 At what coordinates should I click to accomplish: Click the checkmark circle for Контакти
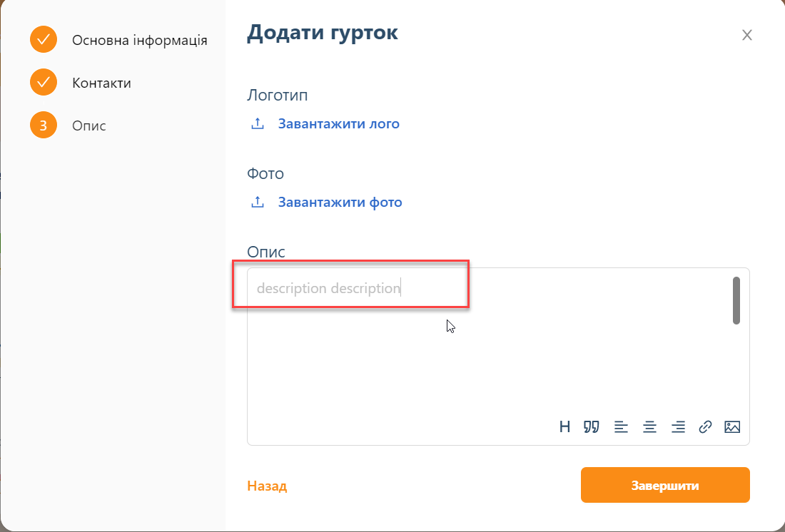click(44, 82)
